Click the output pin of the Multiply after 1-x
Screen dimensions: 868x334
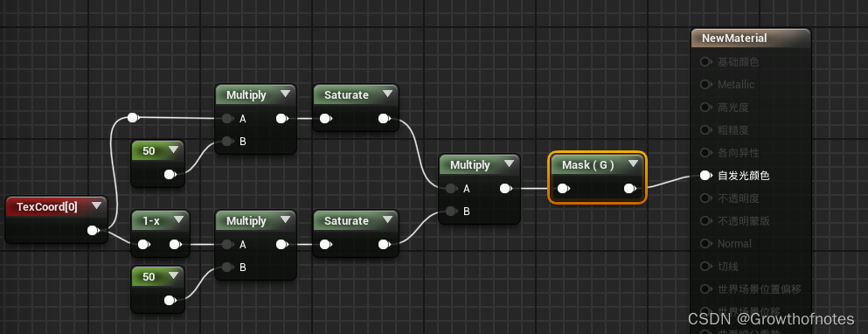point(281,244)
